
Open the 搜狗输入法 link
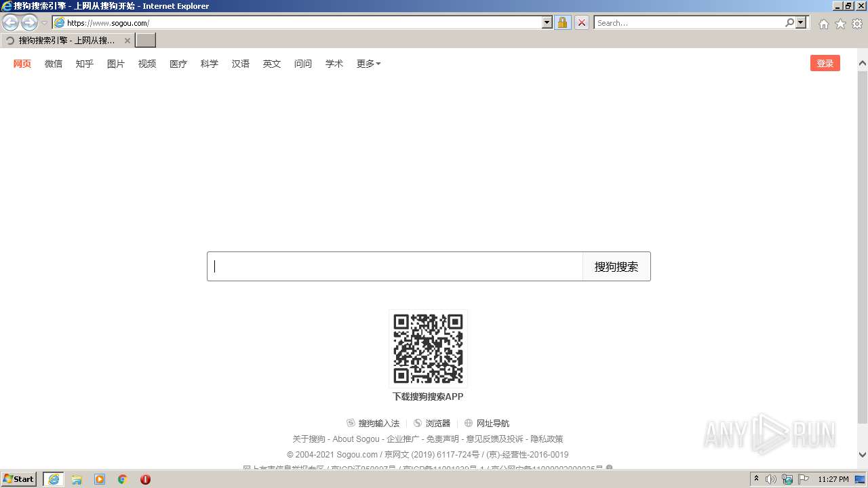pos(379,423)
